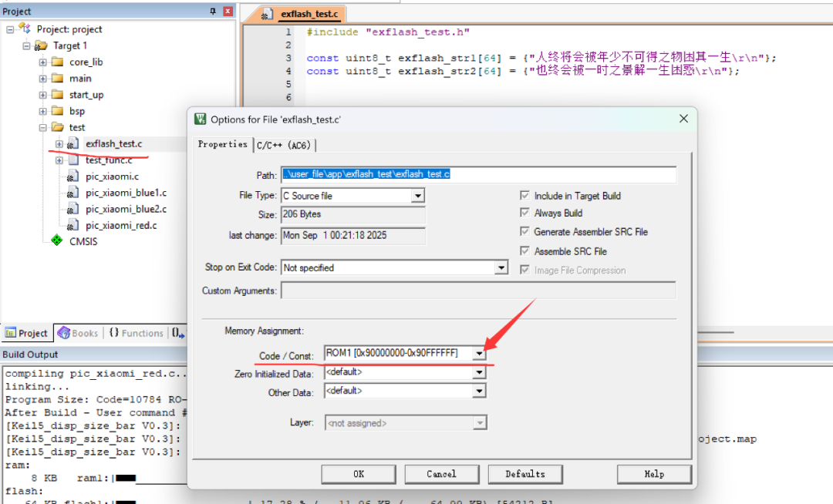Click the pic_xiaomi.c file icon
Viewport: 833px width, 504px height.
pos(73,176)
